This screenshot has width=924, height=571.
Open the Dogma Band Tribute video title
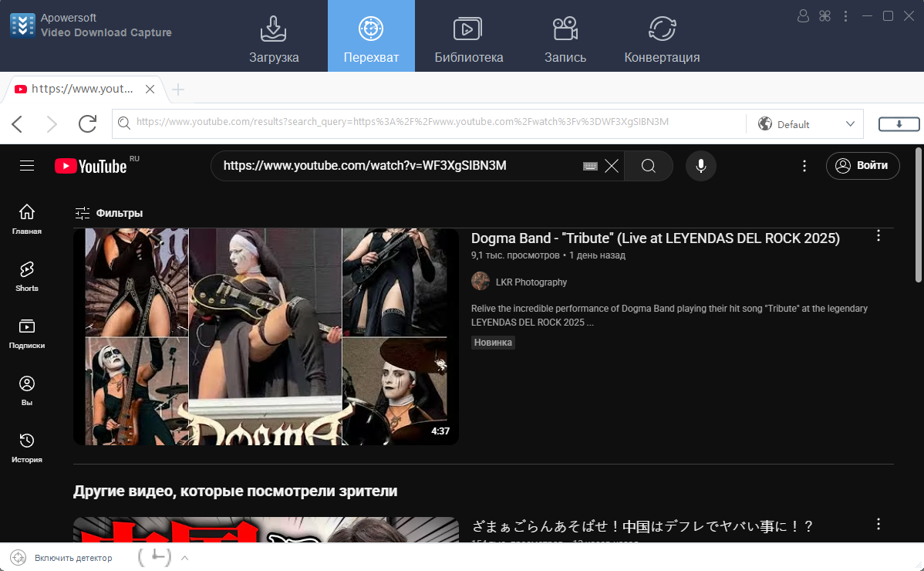coord(656,238)
